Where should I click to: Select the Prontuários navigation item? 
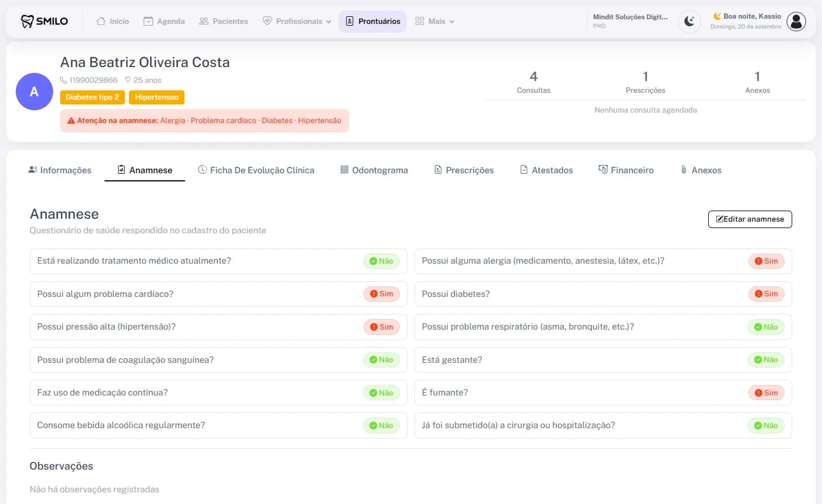(x=372, y=21)
